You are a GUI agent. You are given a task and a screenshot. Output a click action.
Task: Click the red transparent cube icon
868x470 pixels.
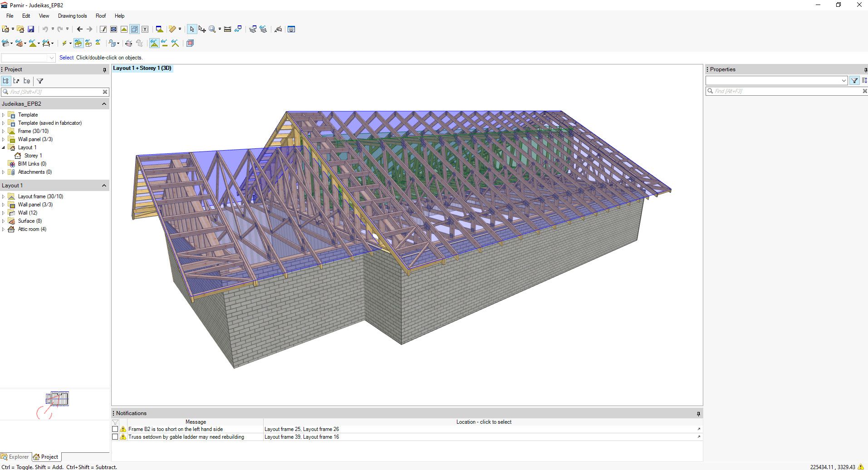click(190, 43)
